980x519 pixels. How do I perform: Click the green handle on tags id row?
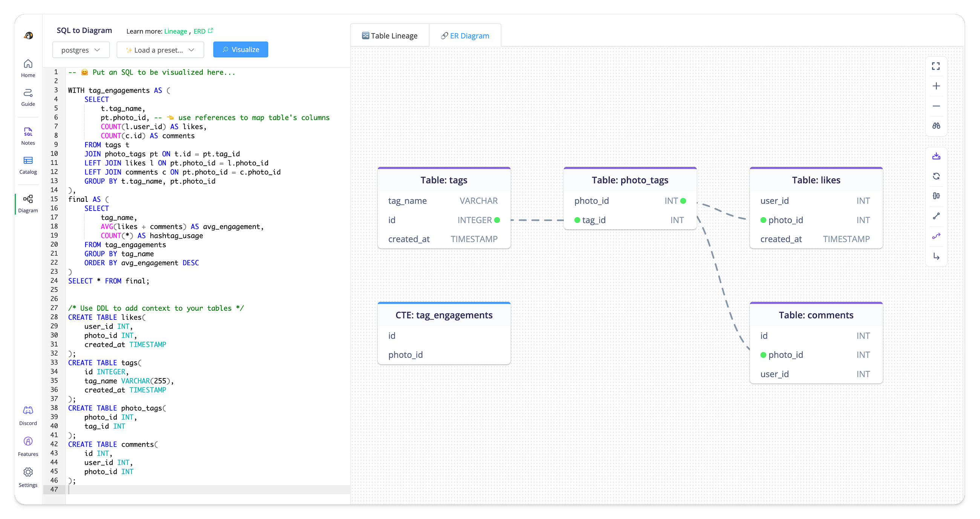(x=497, y=220)
